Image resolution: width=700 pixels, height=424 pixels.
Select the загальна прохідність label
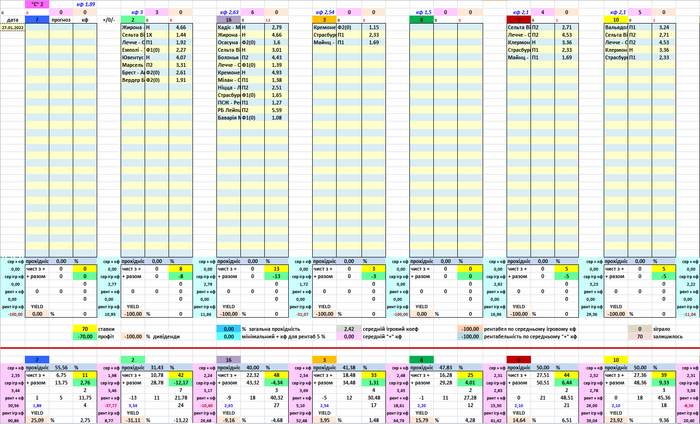click(x=274, y=329)
